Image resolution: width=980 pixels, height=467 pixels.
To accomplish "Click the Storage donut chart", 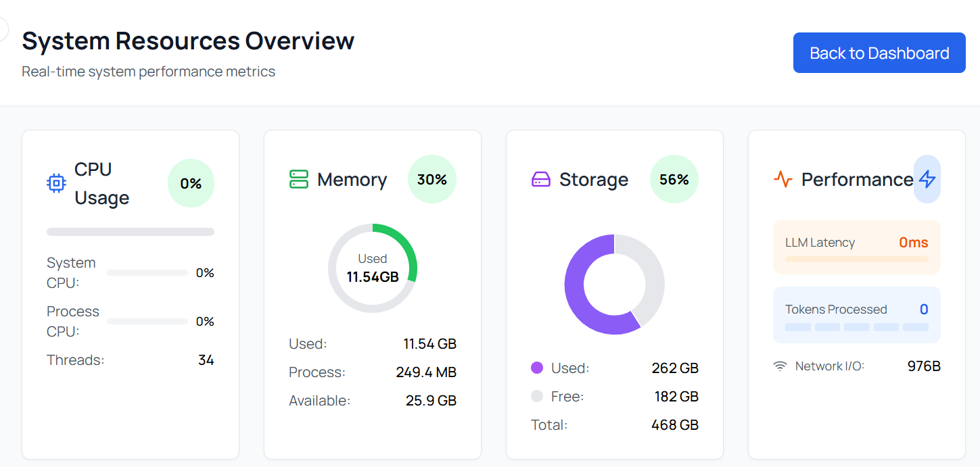I will 614,285.
